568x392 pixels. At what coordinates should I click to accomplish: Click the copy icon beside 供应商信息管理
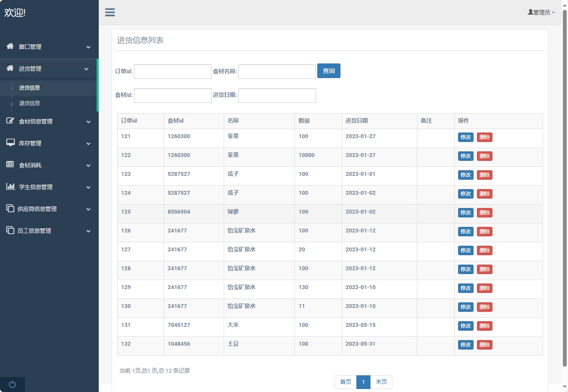pos(10,208)
